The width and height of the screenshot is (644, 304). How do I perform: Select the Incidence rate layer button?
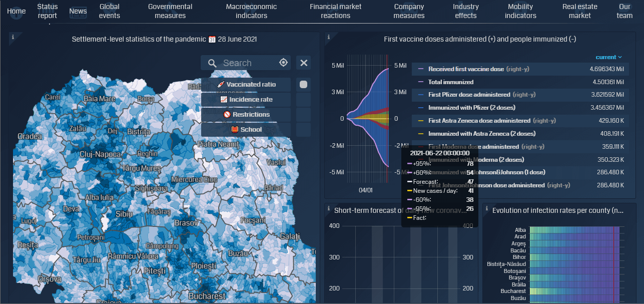point(246,100)
